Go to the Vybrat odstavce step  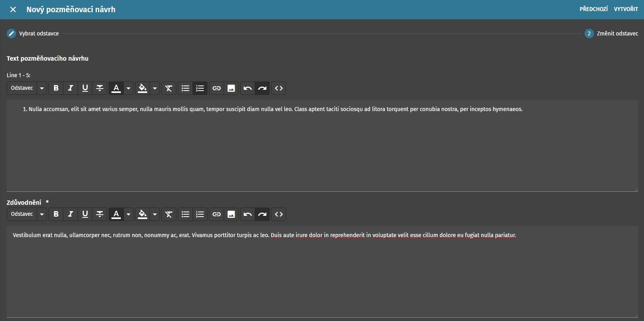click(33, 33)
